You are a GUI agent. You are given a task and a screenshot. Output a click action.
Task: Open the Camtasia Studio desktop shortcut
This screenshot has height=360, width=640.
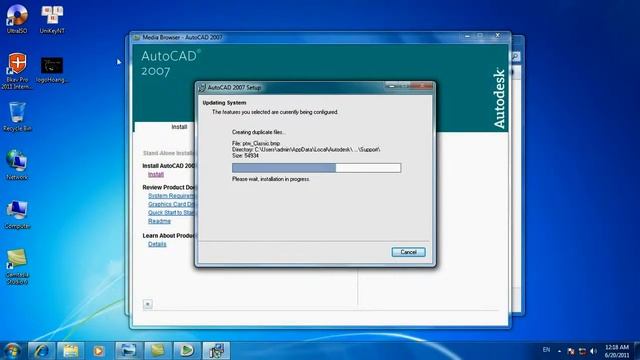[17, 267]
